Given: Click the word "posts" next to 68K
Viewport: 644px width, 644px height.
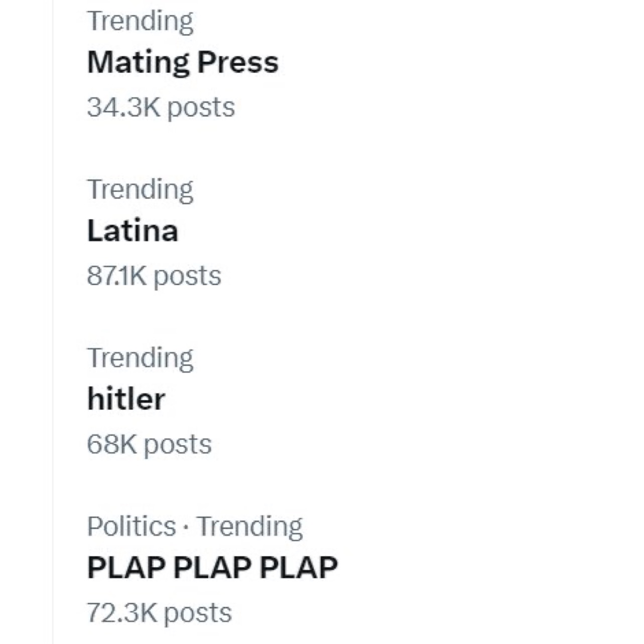Looking at the screenshot, I should [x=178, y=444].
